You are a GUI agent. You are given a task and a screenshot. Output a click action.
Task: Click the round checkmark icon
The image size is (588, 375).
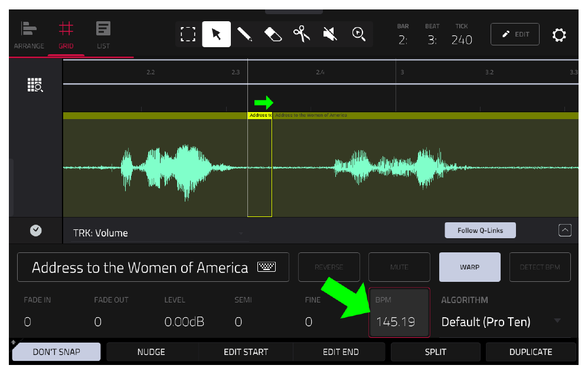tap(35, 231)
